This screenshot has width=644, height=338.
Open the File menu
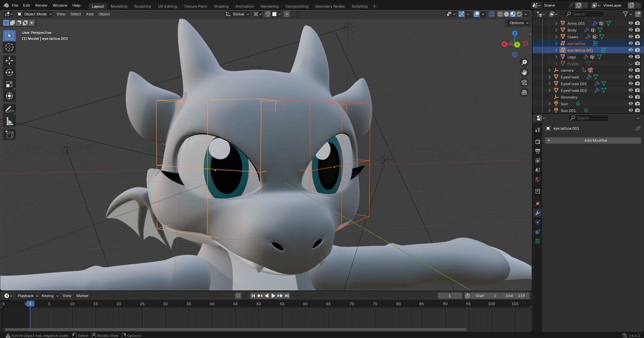point(15,5)
